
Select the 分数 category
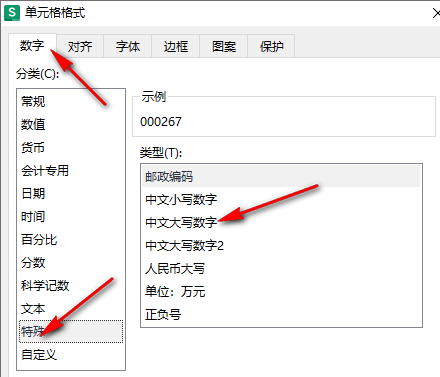(71, 262)
